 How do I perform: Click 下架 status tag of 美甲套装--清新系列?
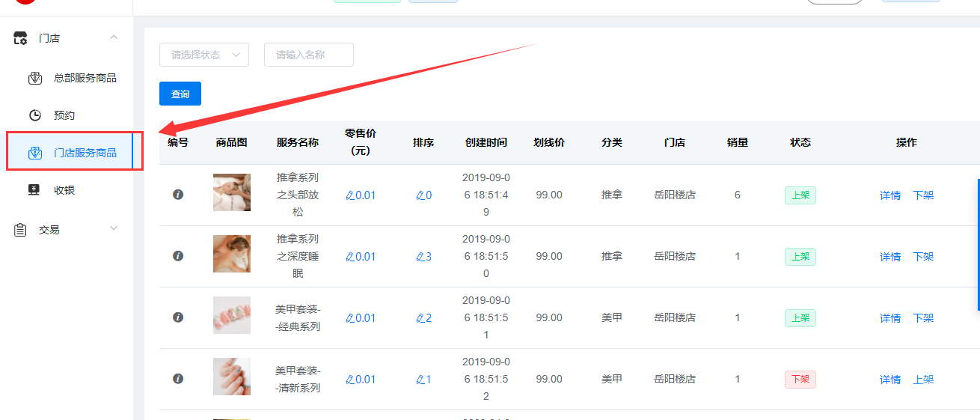click(800, 380)
